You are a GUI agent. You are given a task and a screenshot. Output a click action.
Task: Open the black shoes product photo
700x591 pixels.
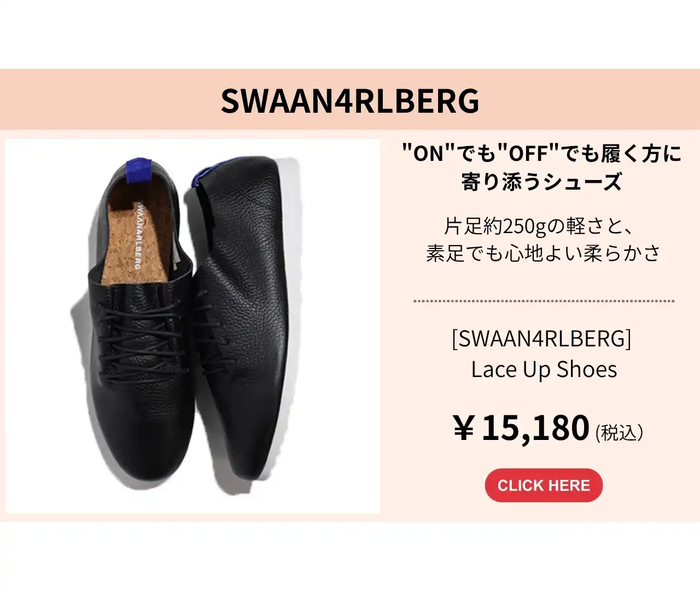[x=192, y=326]
